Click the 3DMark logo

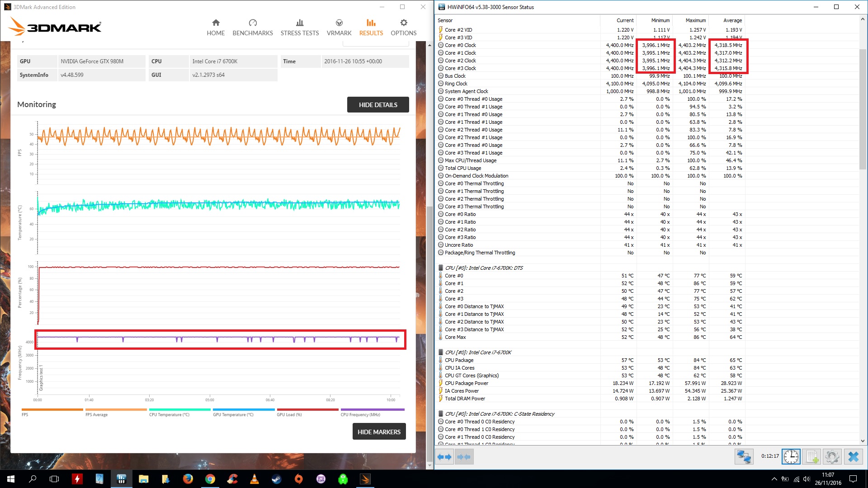tap(55, 27)
